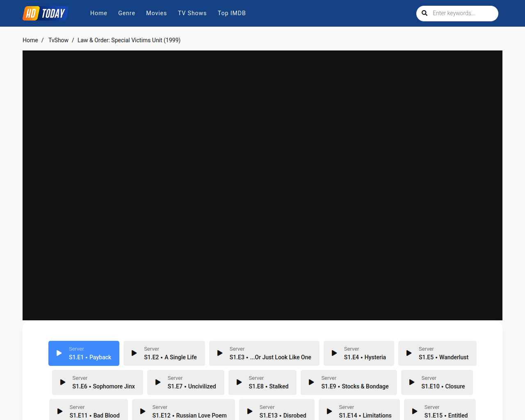Image resolution: width=525 pixels, height=420 pixels.
Task: Select episode title S1.E14 • Limitations
Action: point(365,415)
